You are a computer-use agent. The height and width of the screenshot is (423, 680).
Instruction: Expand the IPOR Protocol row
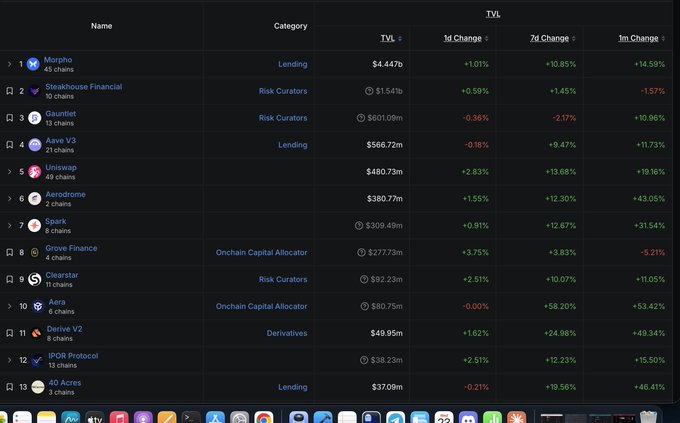click(10, 360)
